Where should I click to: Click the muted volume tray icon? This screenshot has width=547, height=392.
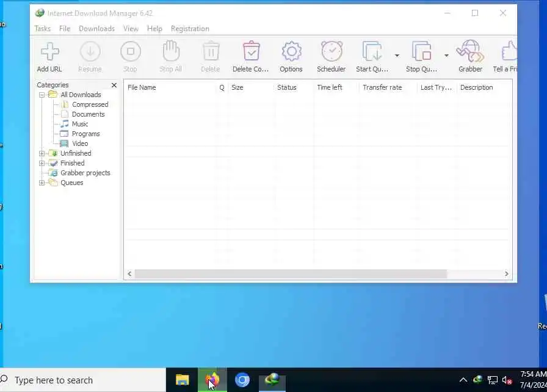(x=507, y=380)
